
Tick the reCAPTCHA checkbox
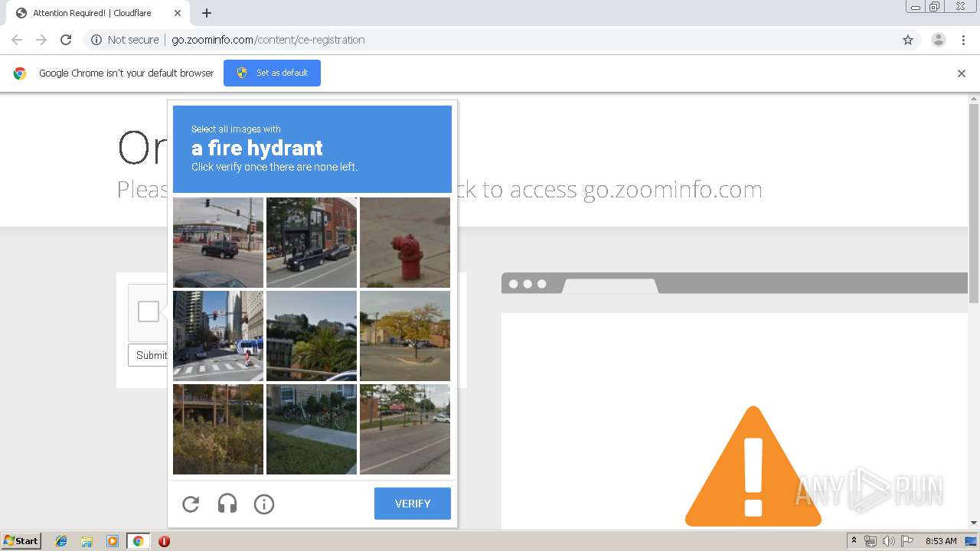click(149, 311)
